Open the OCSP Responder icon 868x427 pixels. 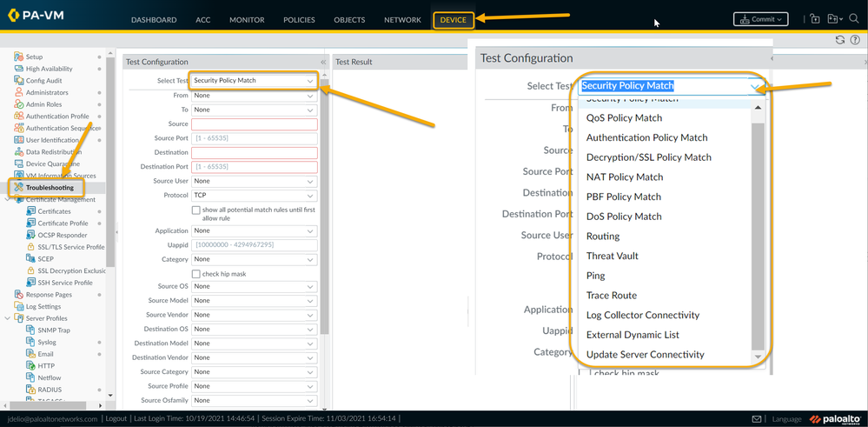pos(31,236)
